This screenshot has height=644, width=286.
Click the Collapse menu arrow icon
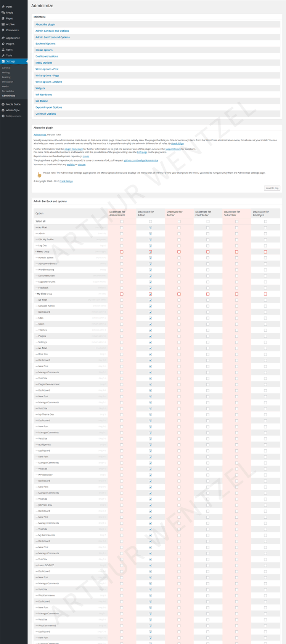[3, 116]
